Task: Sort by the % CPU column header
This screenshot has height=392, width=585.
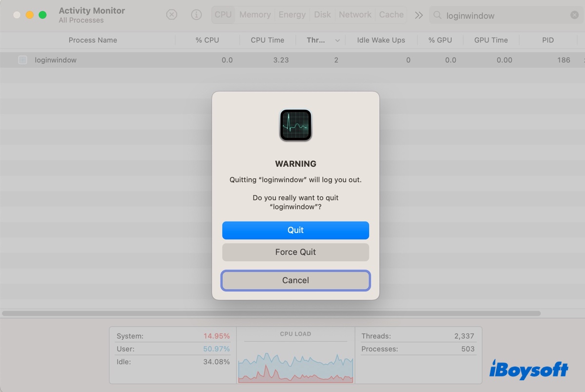Action: (207, 40)
